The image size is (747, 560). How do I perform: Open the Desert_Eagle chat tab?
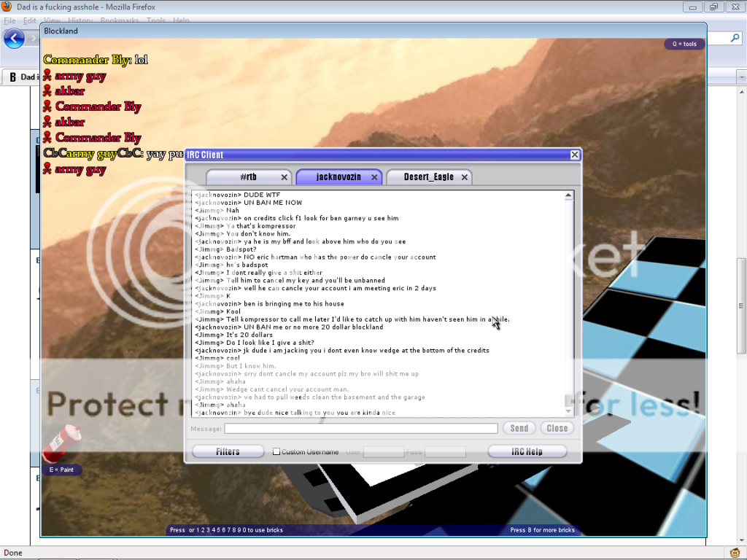[x=427, y=177]
